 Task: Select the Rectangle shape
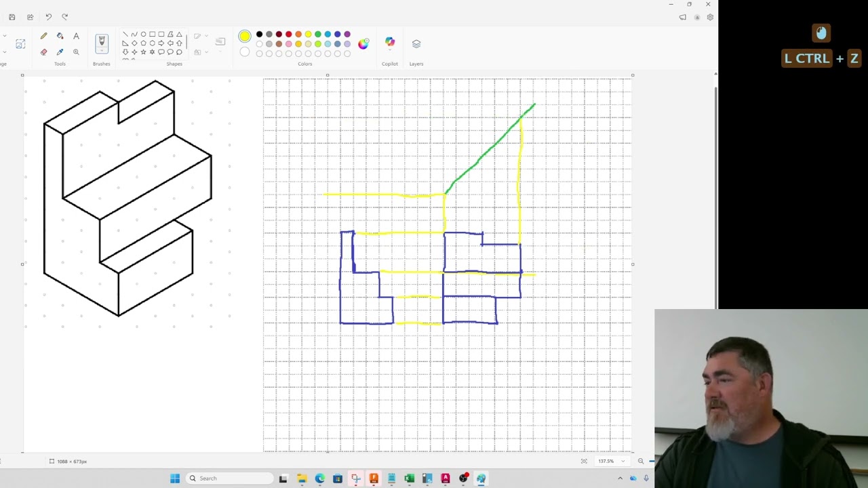click(x=152, y=34)
